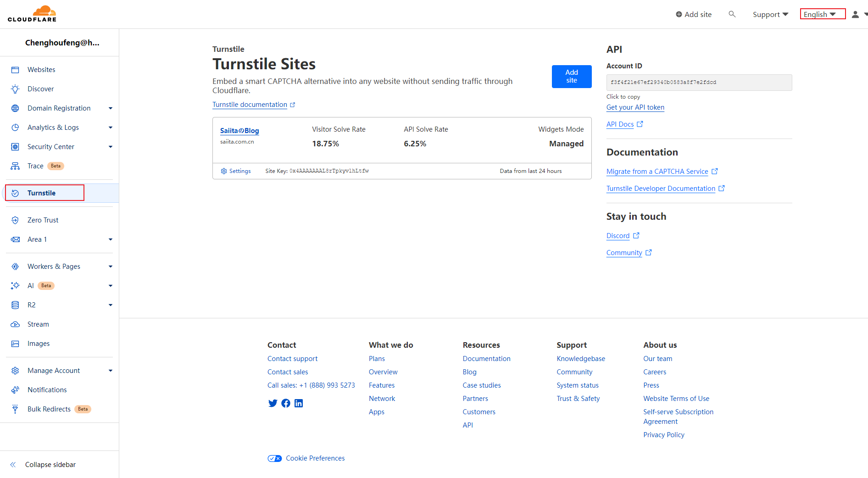Image resolution: width=868 pixels, height=478 pixels.
Task: Click the search magnifier icon
Action: coord(732,14)
